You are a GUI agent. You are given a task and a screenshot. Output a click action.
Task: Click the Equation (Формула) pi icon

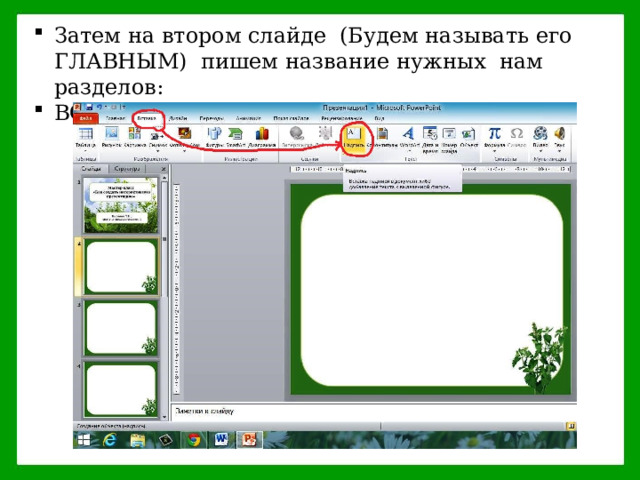pos(494,133)
